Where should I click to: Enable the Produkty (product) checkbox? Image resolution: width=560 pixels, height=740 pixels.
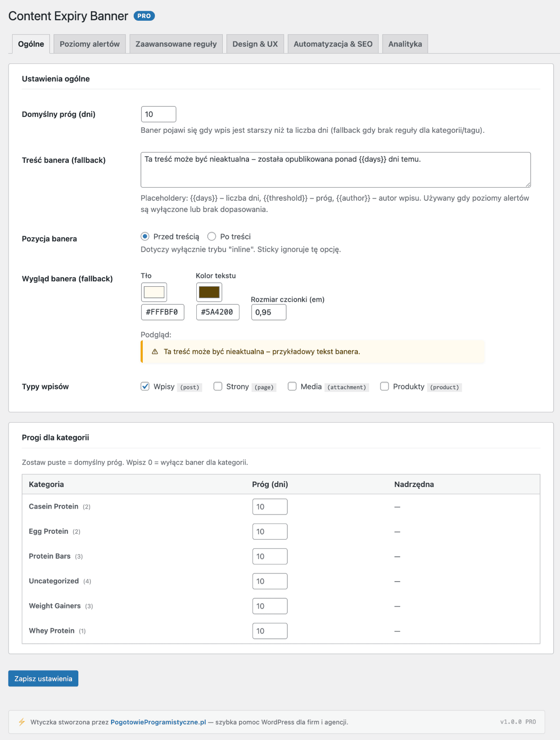click(x=384, y=386)
